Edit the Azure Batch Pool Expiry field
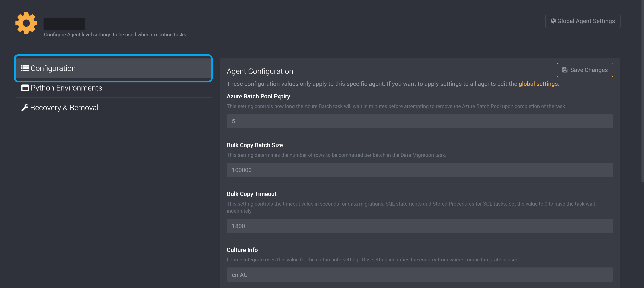 pos(420,121)
